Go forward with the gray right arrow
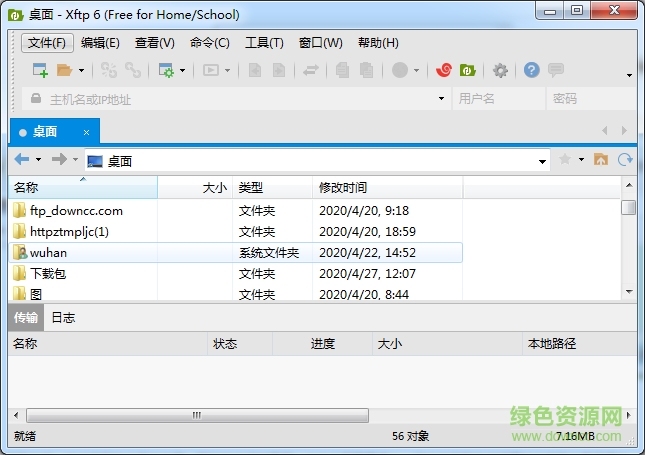The width and height of the screenshot is (645, 455). 59,159
